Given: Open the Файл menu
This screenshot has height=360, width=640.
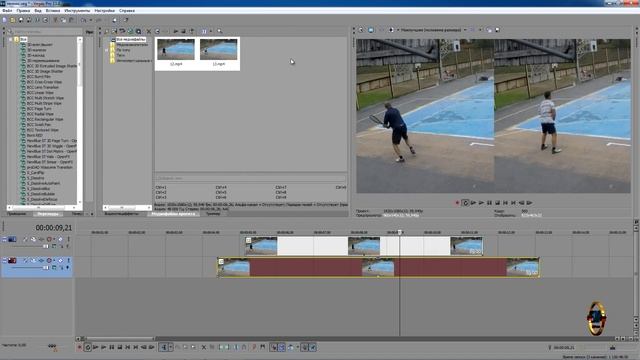Looking at the screenshot, I should (x=7, y=11).
